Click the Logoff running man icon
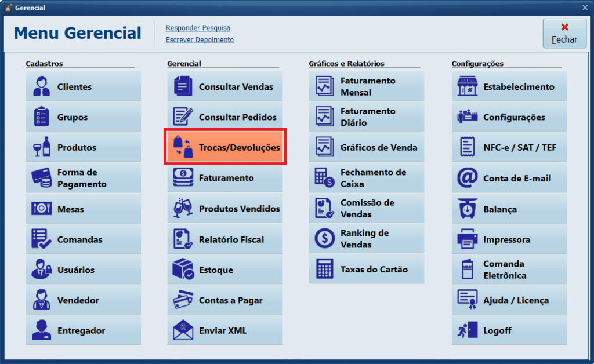594x364 pixels. (x=468, y=331)
